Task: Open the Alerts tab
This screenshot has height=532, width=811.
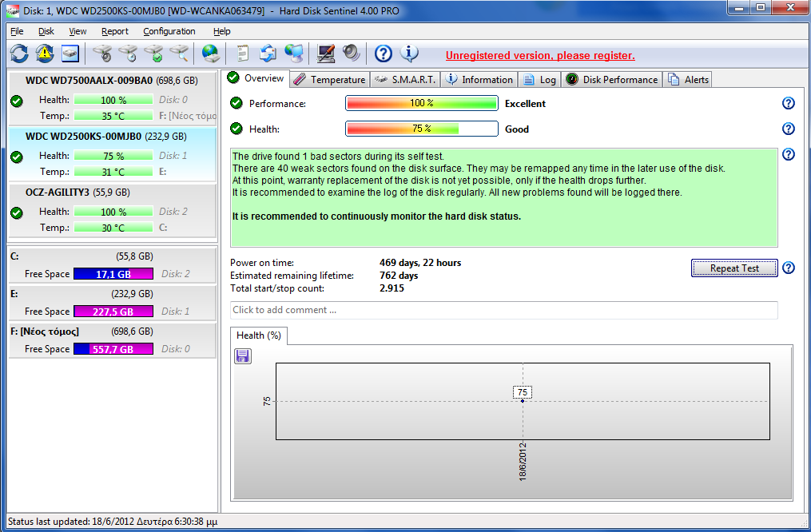Action: [688, 80]
